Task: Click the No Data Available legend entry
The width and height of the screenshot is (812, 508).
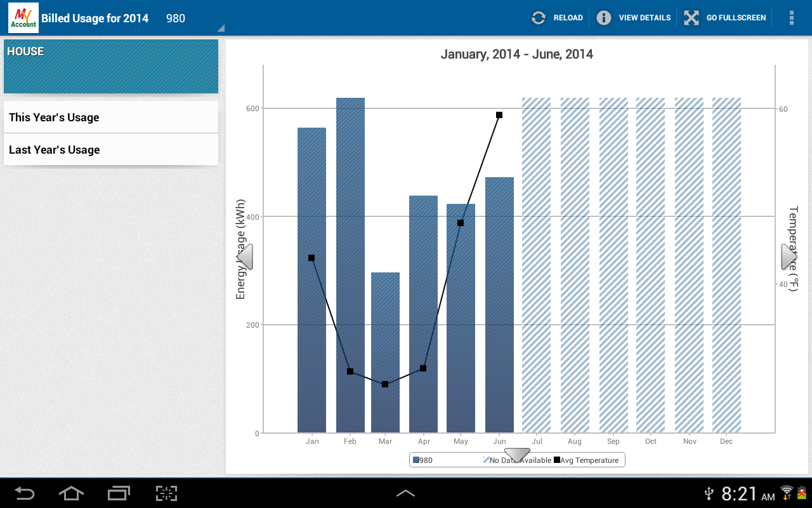Action: coord(517,460)
